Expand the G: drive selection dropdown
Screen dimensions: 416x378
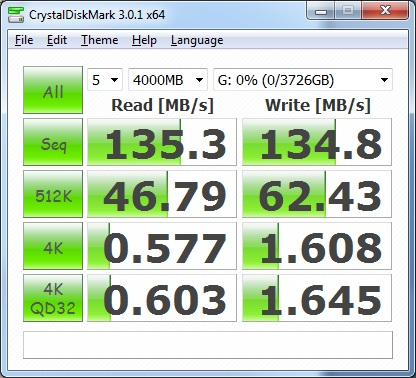click(303, 80)
